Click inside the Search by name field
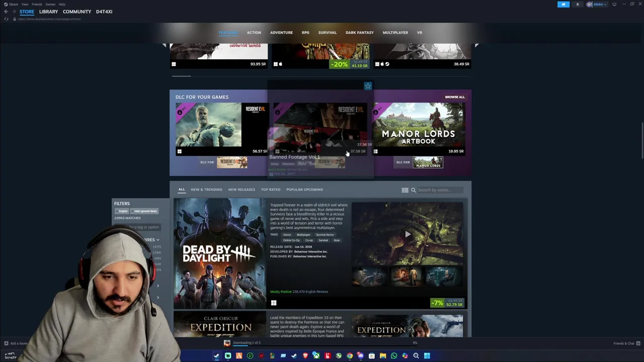 (440, 190)
